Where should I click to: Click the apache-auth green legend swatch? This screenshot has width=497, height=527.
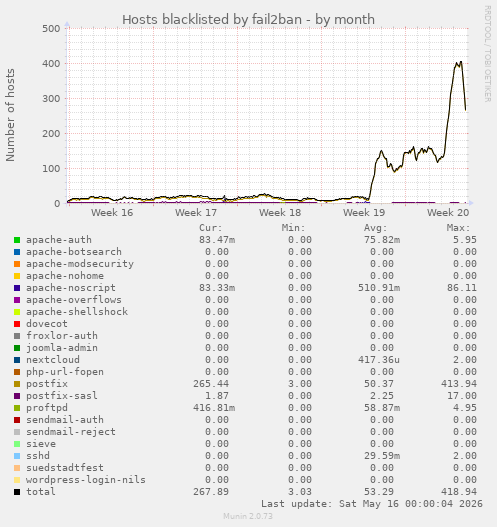click(17, 240)
